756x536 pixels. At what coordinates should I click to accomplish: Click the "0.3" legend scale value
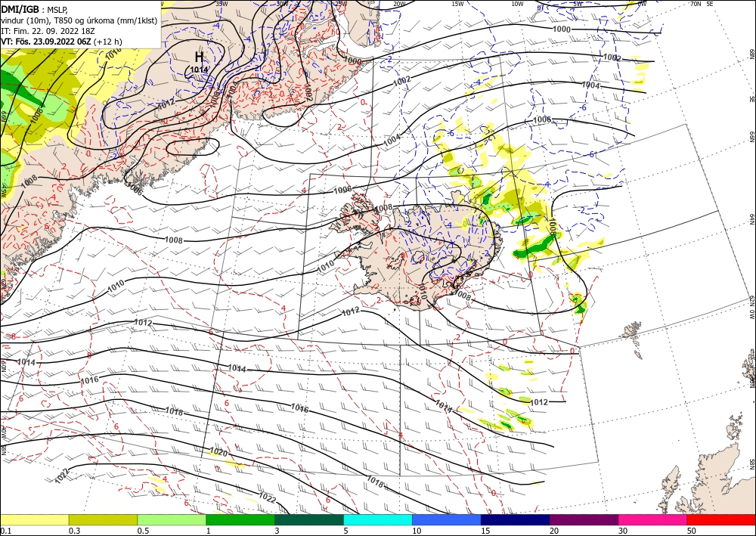(74, 531)
